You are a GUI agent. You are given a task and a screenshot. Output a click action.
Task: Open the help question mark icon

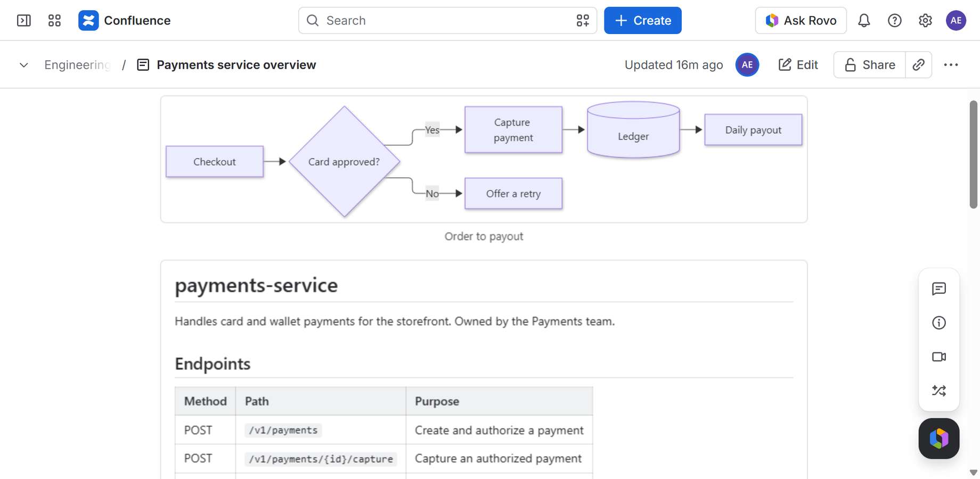pos(895,20)
